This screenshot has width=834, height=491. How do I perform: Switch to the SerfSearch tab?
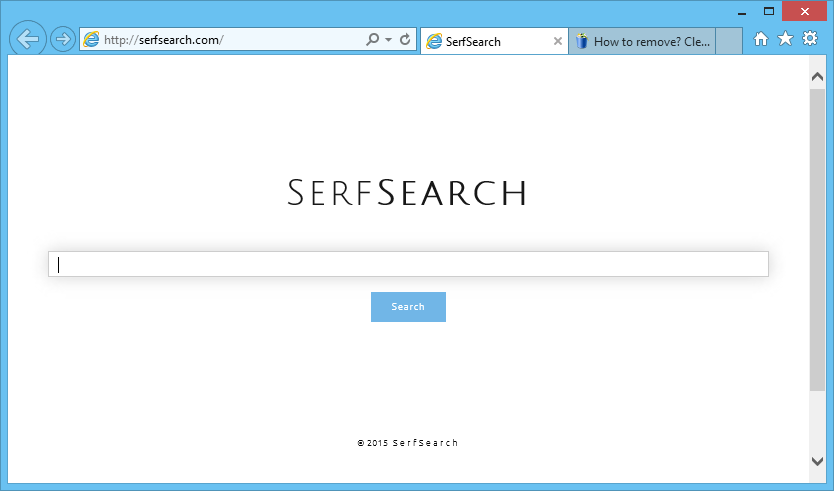pyautogui.click(x=494, y=41)
